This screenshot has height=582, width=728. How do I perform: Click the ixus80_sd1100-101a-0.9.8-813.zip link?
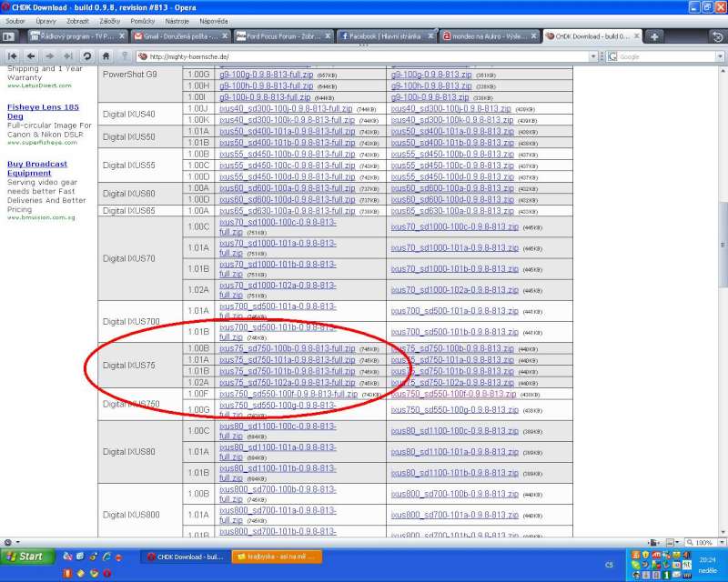[x=452, y=452]
